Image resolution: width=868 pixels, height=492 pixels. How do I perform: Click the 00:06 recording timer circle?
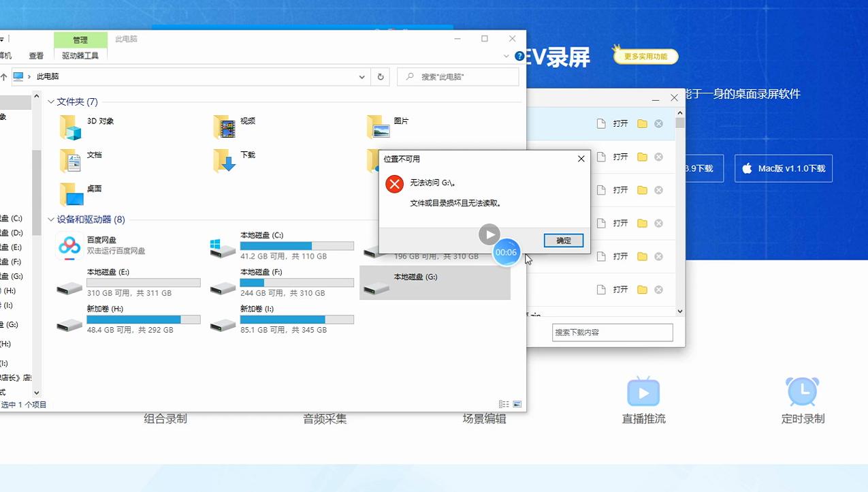point(506,252)
